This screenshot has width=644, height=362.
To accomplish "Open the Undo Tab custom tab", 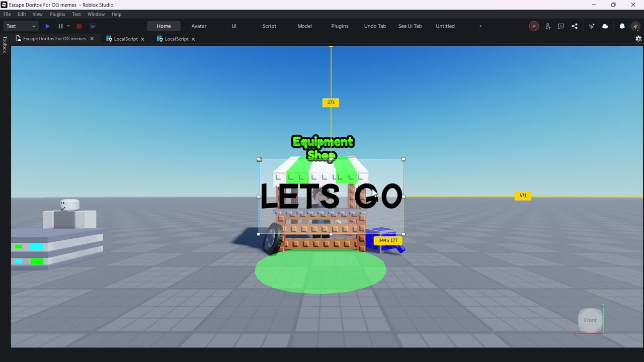I will pyautogui.click(x=375, y=26).
